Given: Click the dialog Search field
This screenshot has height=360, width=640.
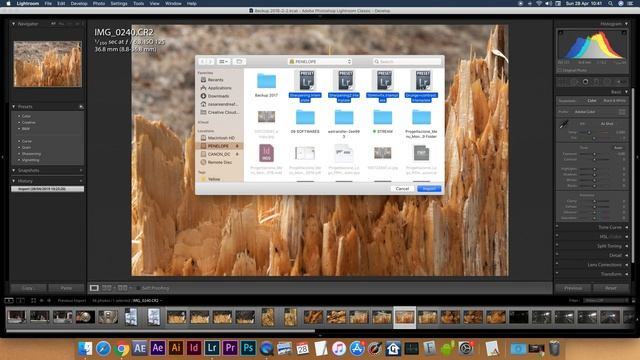Looking at the screenshot, I should (x=407, y=62).
